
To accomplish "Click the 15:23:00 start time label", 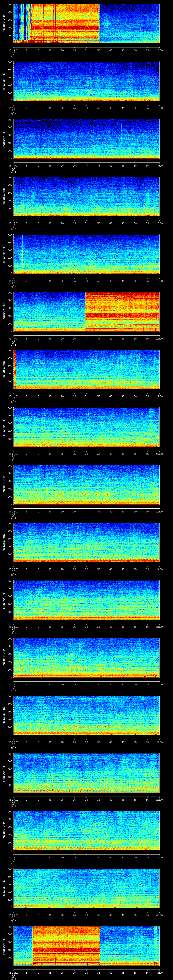I will pyautogui.click(x=13, y=569).
